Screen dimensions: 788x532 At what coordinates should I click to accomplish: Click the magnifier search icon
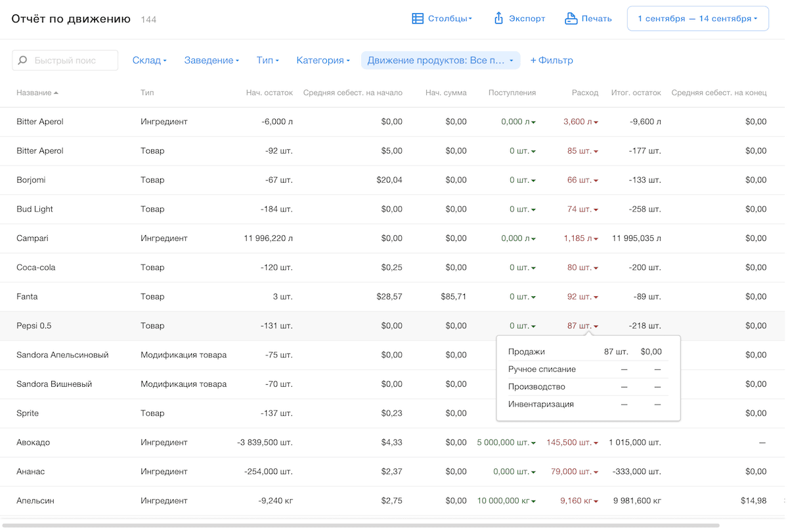point(23,60)
